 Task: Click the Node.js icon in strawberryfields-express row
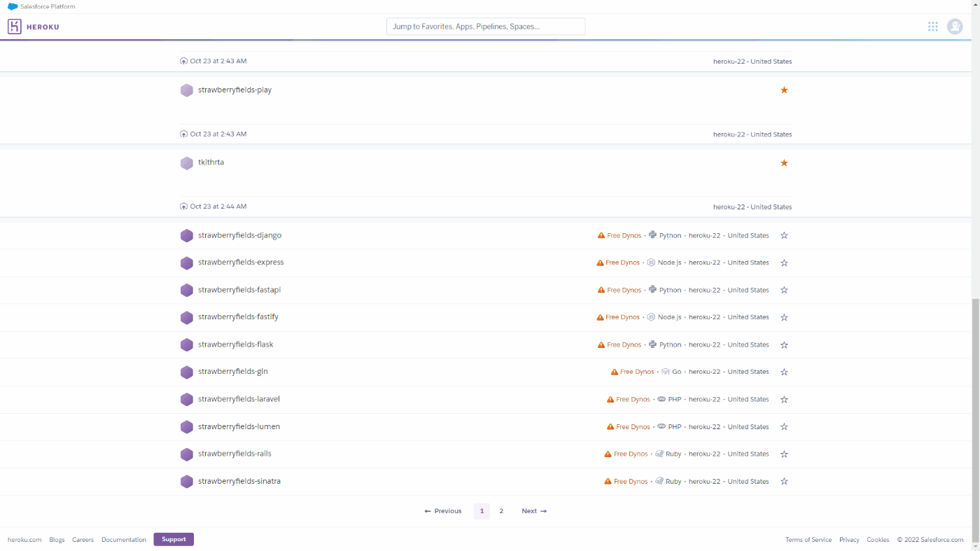coord(651,263)
